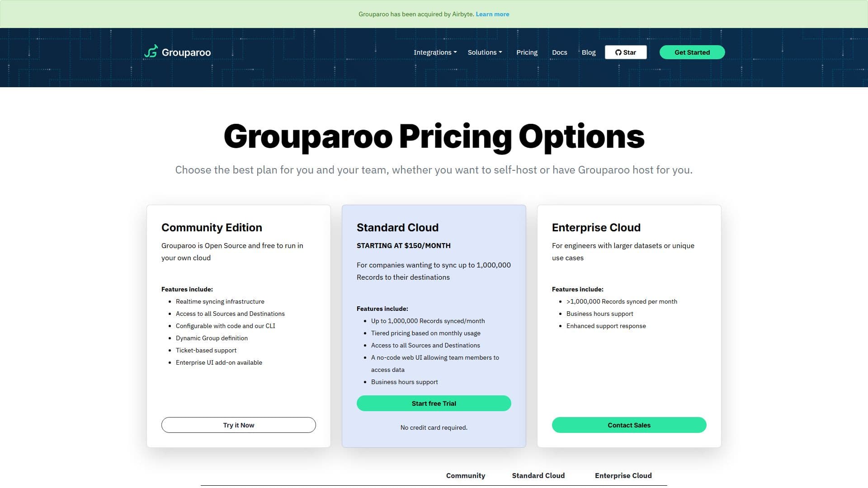This screenshot has width=868, height=488.
Task: Click the acquired by Airbyte announcement text
Action: coord(416,14)
